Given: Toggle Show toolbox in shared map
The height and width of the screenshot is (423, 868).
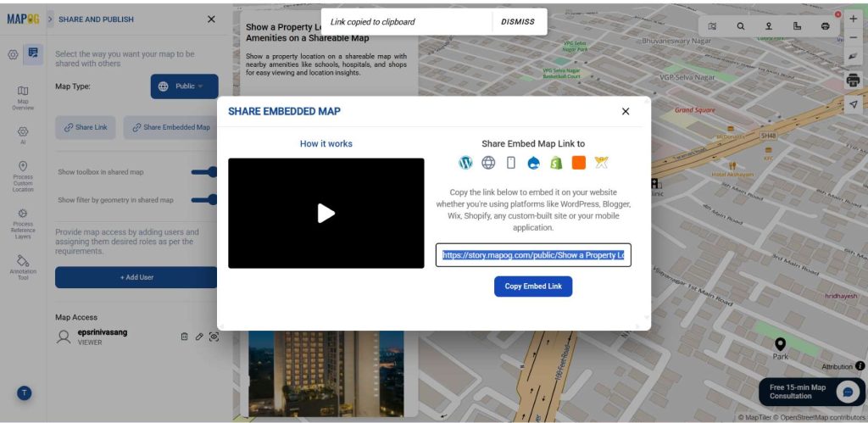Looking at the screenshot, I should [205, 172].
